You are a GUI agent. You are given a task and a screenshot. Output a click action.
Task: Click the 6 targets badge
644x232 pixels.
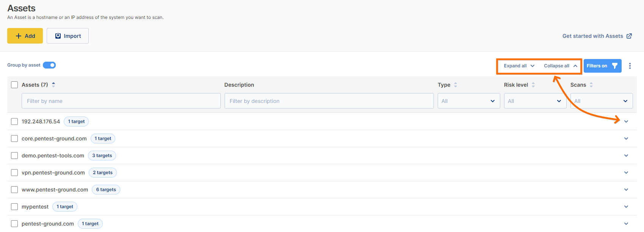coord(106,190)
